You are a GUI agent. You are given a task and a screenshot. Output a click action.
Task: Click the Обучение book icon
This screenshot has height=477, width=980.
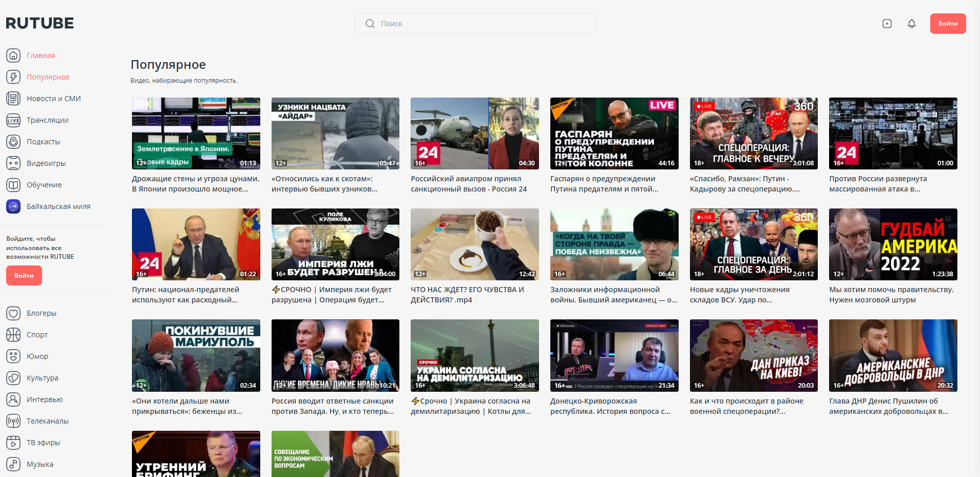pyautogui.click(x=13, y=185)
